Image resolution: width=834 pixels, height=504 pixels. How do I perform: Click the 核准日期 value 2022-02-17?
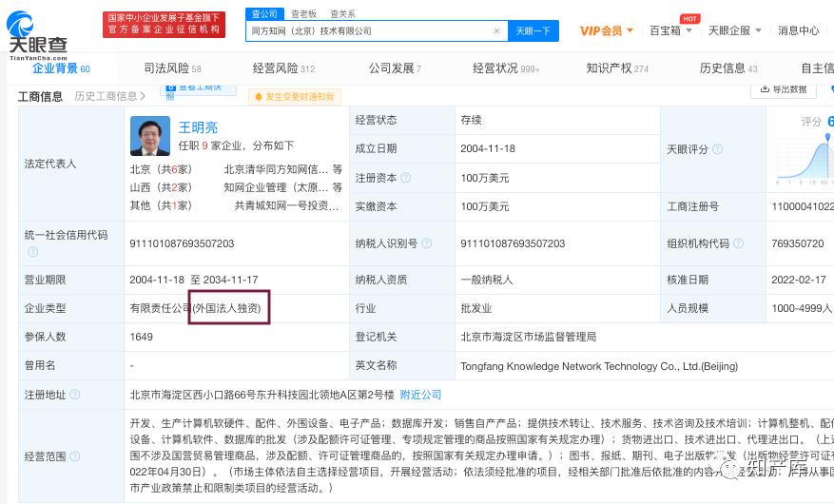click(799, 280)
